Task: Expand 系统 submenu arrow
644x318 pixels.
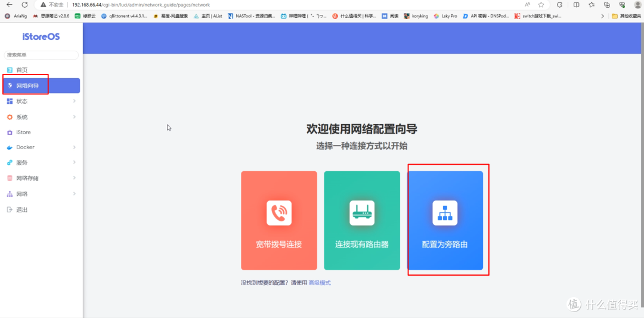Action: point(75,117)
